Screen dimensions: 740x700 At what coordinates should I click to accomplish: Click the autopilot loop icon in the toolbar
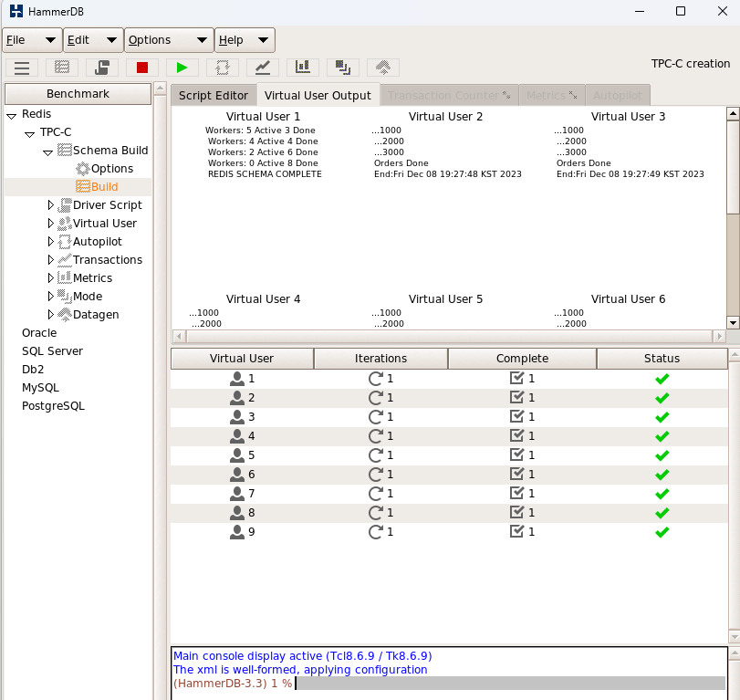222,67
